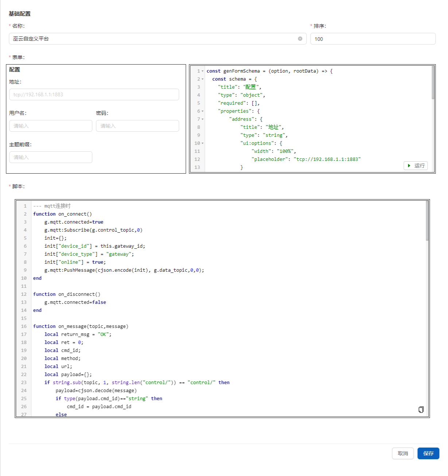Click the schema code editor scrollbar
Viewport: 448px width, 476px height.
[433, 83]
